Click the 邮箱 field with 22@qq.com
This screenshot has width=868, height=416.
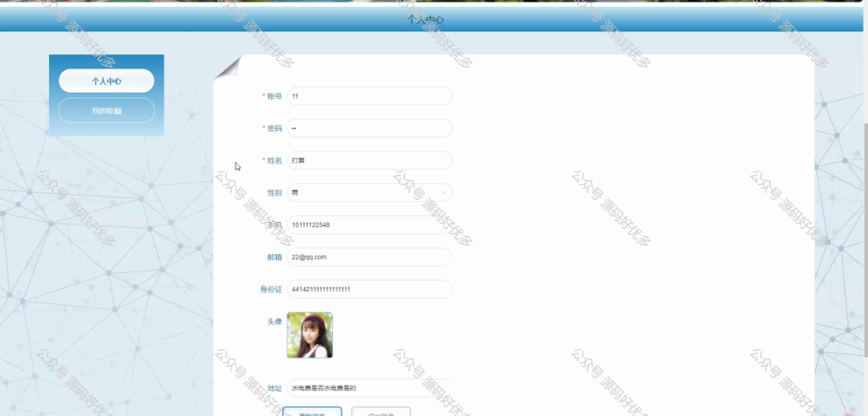tap(370, 257)
